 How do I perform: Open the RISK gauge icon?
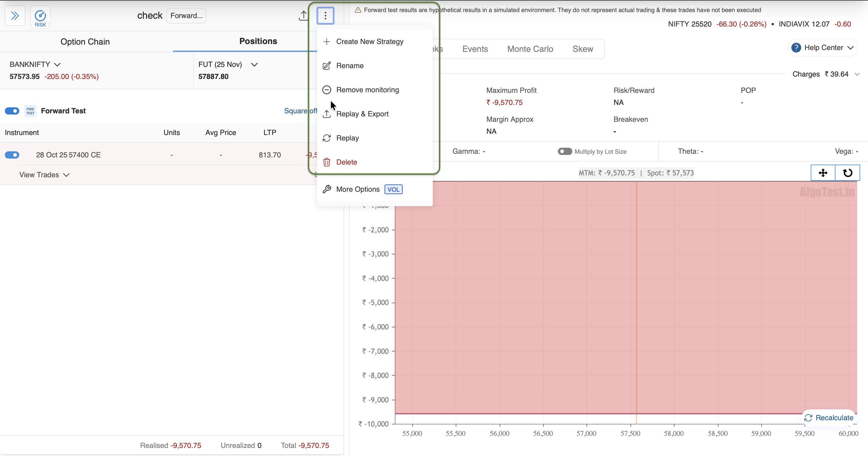[x=40, y=16]
